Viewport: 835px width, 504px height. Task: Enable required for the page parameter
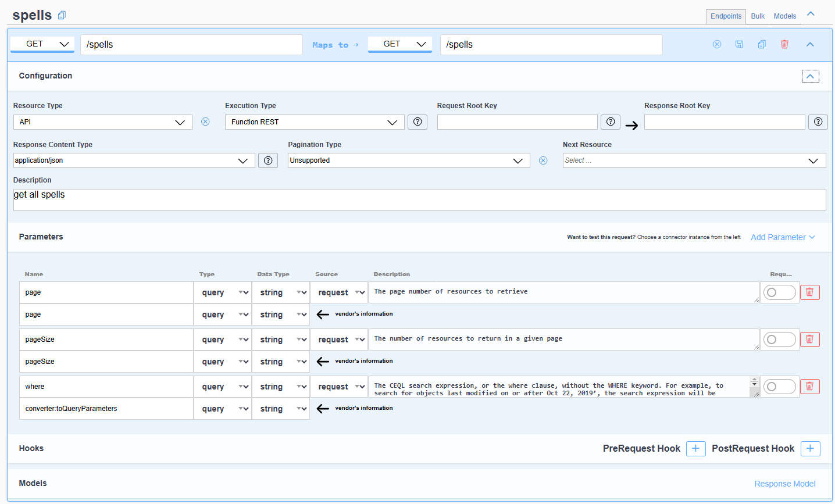[779, 292]
